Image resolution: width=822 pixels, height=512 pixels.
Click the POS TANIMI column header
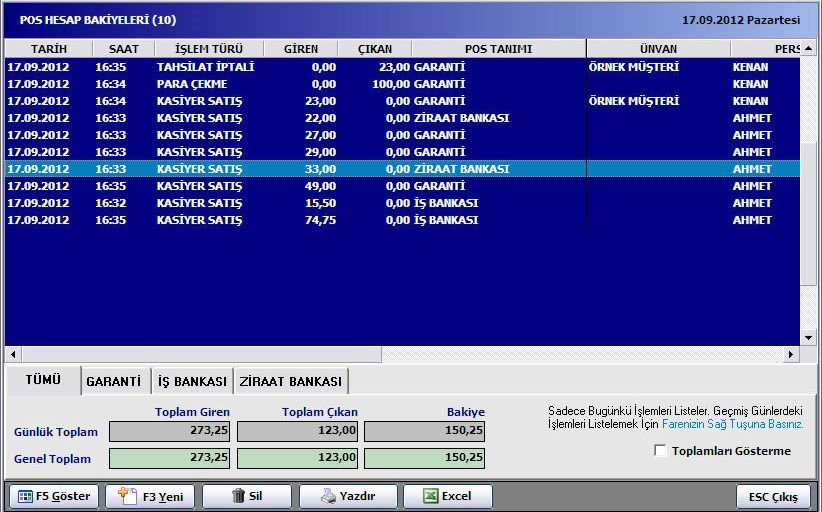click(x=498, y=48)
